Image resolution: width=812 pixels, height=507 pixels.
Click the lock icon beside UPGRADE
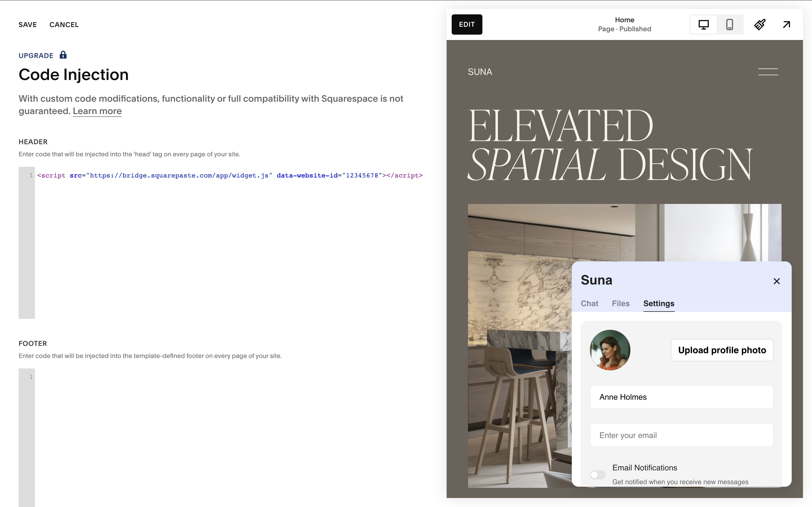[63, 55]
